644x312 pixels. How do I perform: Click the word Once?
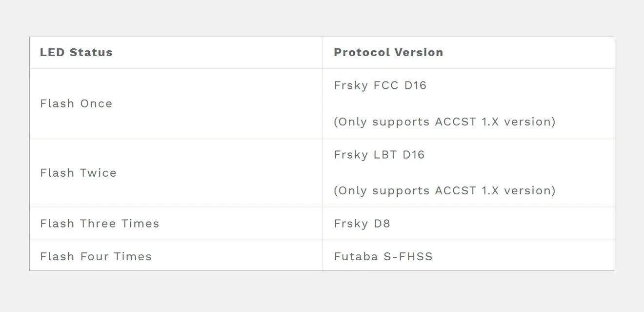click(x=97, y=104)
